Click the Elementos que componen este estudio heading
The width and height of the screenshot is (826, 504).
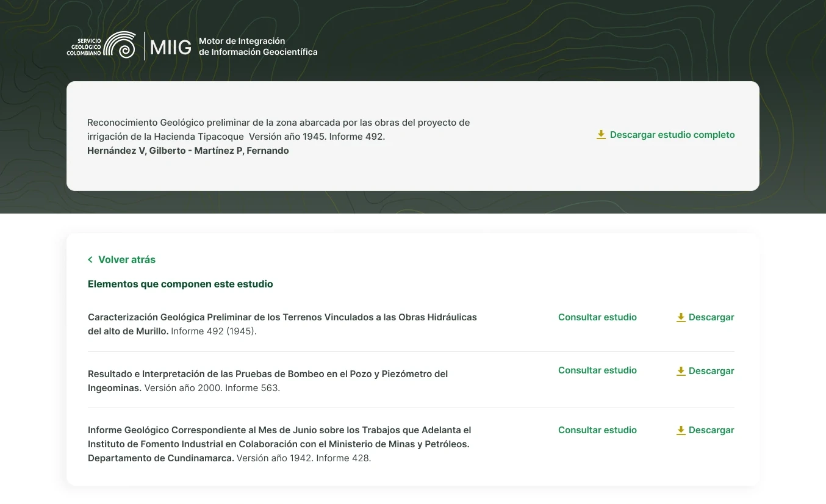(x=181, y=284)
